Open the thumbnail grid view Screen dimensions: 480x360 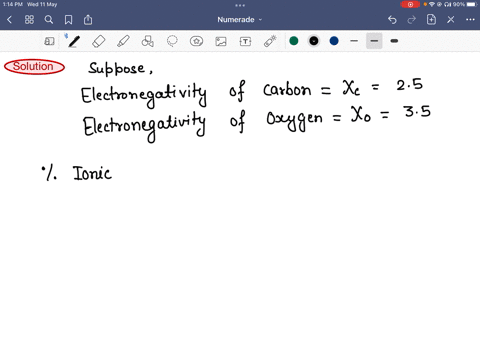tap(29, 20)
